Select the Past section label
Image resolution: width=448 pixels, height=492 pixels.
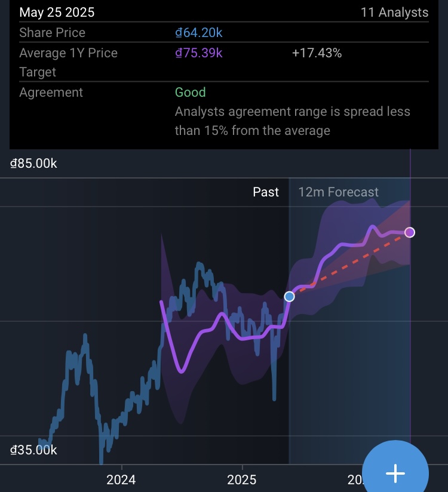tap(266, 192)
